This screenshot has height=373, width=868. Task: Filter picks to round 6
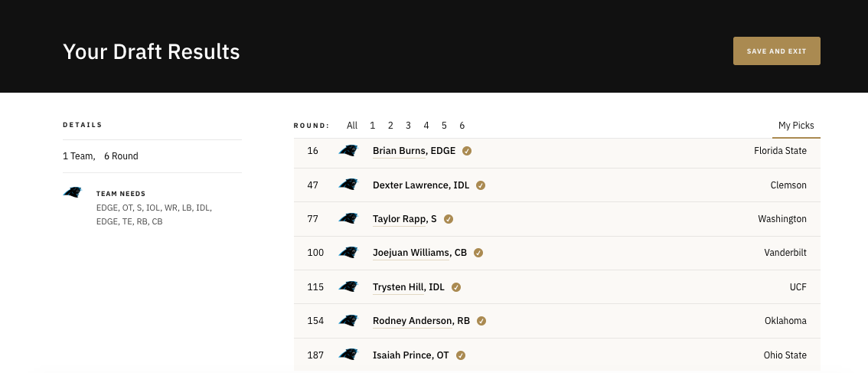point(462,126)
